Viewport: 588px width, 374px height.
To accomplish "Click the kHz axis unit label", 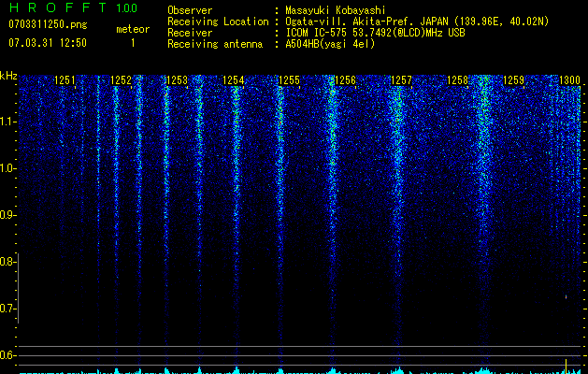I will [8, 76].
